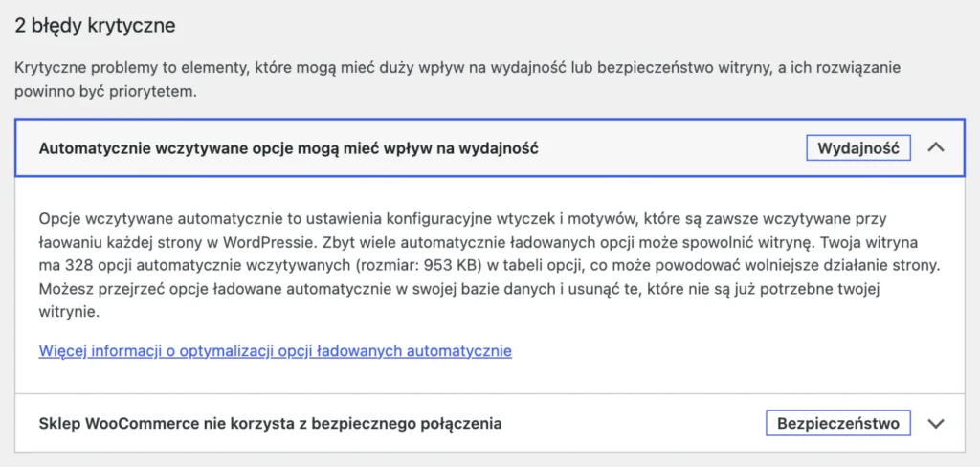
Task: Click the heading Sklep WooCommerce nie korzysta z bezpiecznego połączenia
Action: tap(270, 423)
